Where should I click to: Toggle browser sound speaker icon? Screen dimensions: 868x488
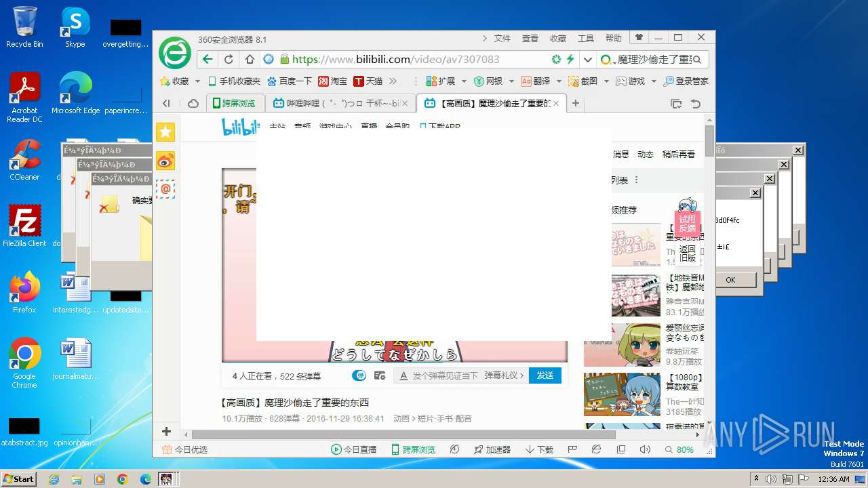pyautogui.click(x=645, y=449)
